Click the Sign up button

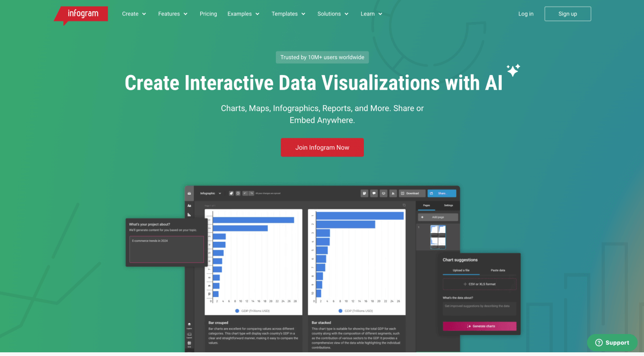pos(568,14)
